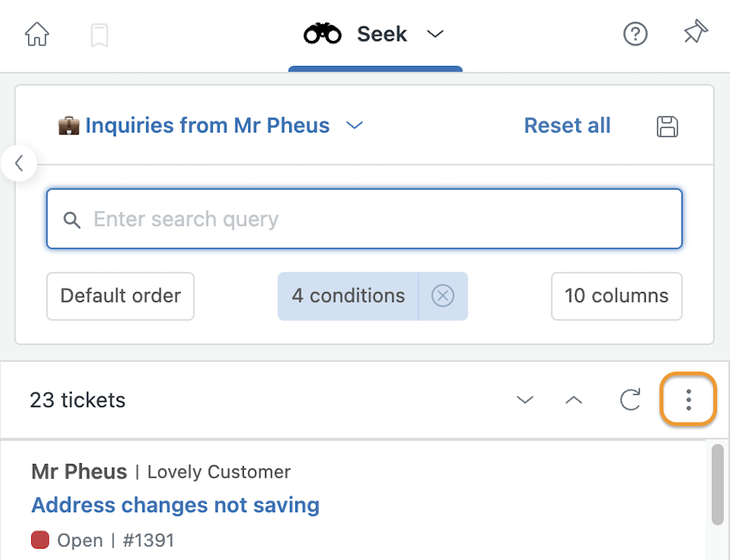Jump to next ticket with down chevron
The height and width of the screenshot is (560, 730).
pyautogui.click(x=525, y=400)
